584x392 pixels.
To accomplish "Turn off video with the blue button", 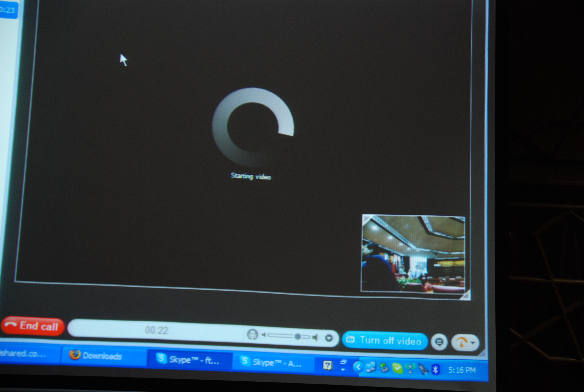I will [385, 341].
